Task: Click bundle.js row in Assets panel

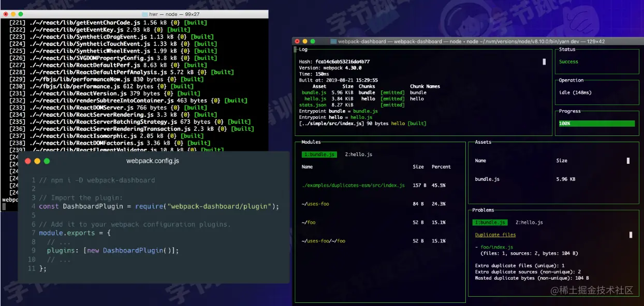Action: 525,179
